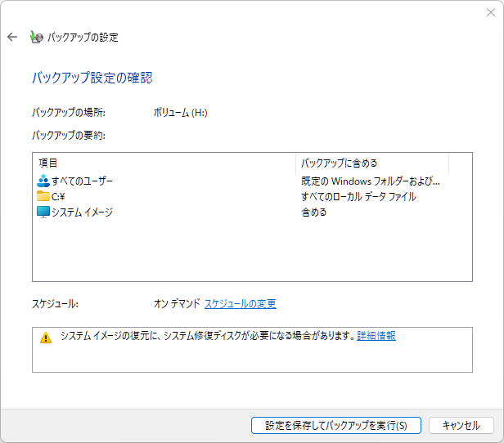Select the すべてのユーザー row text

82,181
